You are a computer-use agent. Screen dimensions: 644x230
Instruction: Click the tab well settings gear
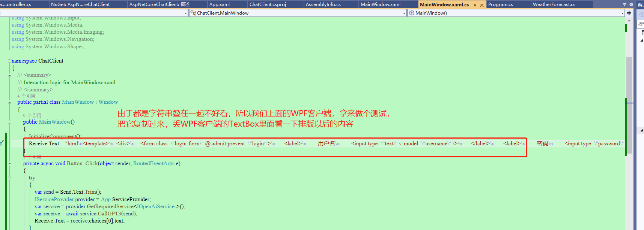coord(631,4)
